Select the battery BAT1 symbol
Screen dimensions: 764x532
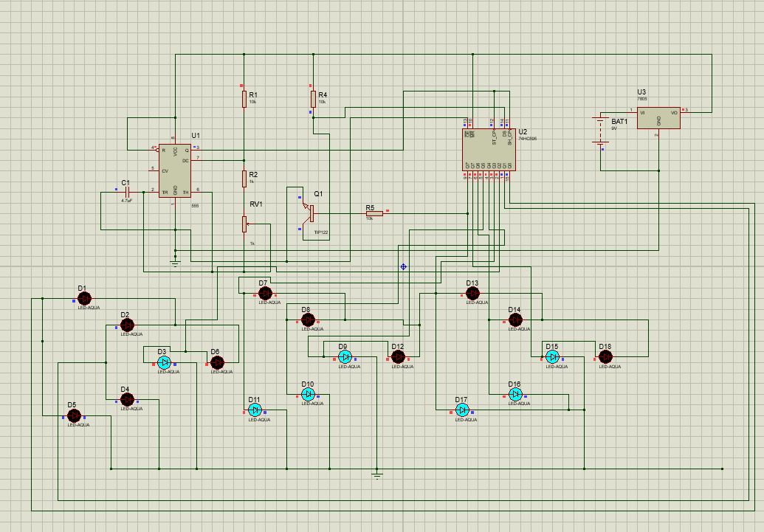click(x=600, y=131)
